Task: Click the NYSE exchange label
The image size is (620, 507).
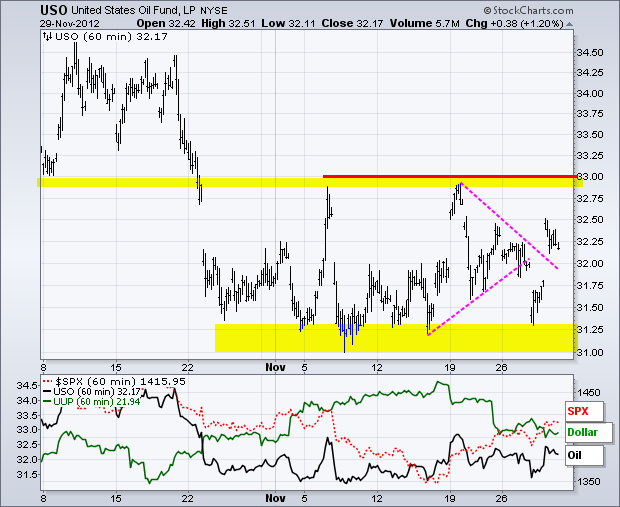Action: pos(214,11)
